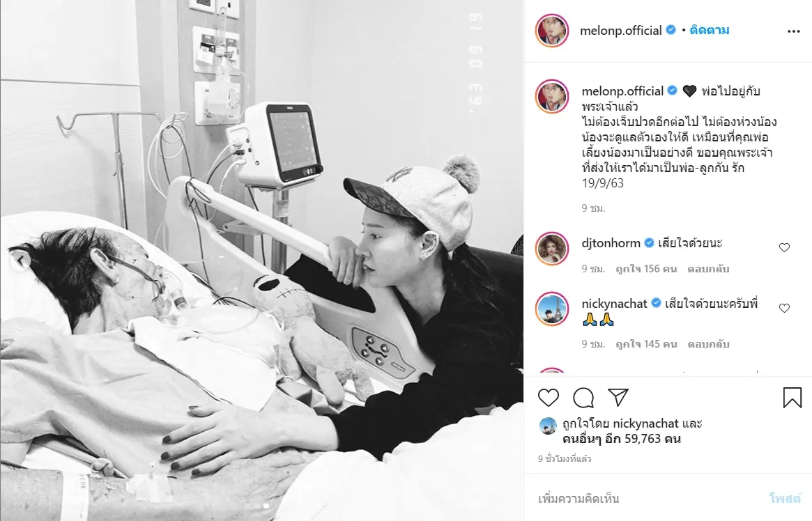Screen dimensions: 812x521
Task: Reply to djtonhorm's comment
Action: (708, 269)
